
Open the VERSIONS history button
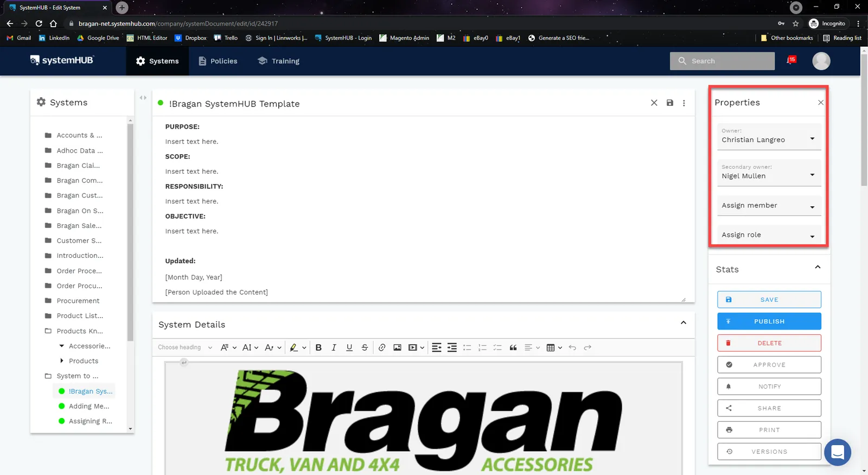769,452
